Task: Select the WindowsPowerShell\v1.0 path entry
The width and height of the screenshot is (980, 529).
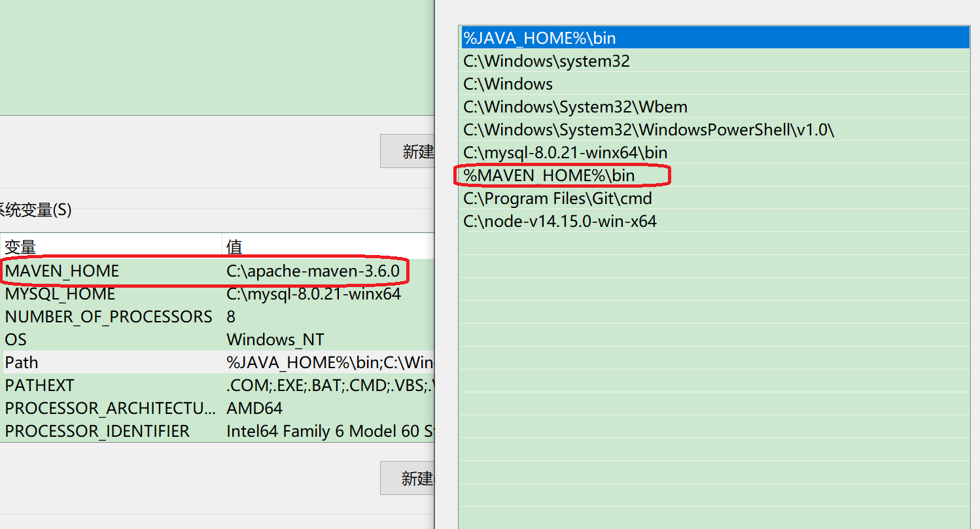Action: click(648, 130)
